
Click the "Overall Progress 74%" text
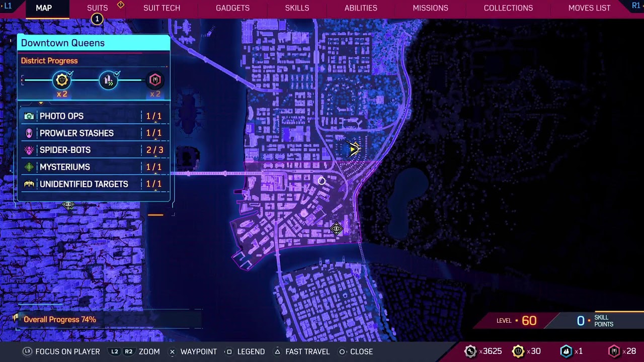(x=60, y=319)
